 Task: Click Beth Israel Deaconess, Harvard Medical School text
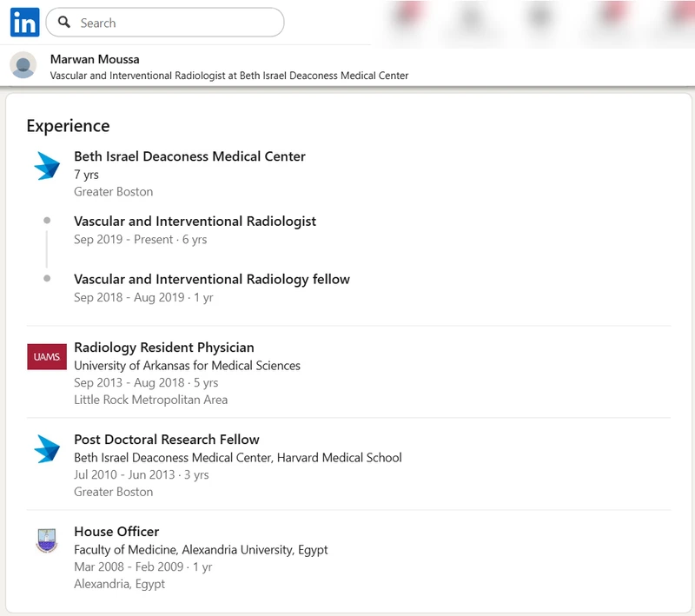(237, 458)
